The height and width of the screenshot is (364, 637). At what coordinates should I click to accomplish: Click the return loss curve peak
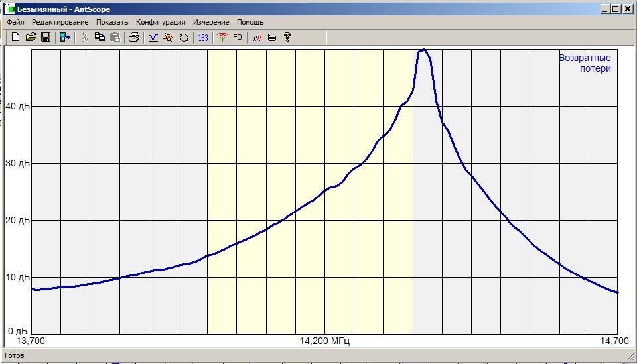coord(423,51)
